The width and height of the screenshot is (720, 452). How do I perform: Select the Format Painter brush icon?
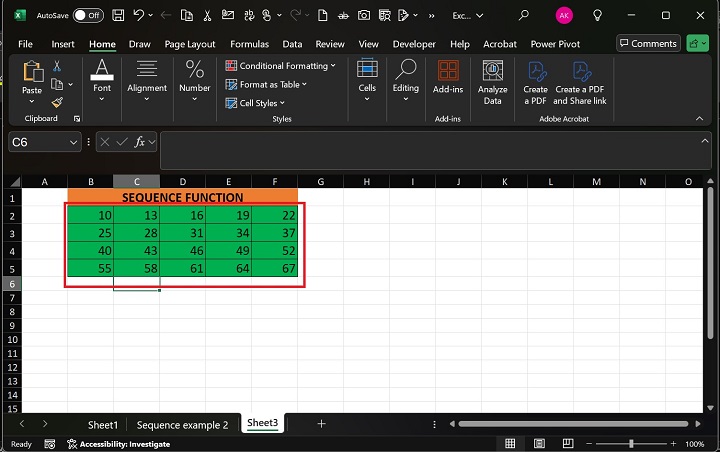tap(57, 102)
